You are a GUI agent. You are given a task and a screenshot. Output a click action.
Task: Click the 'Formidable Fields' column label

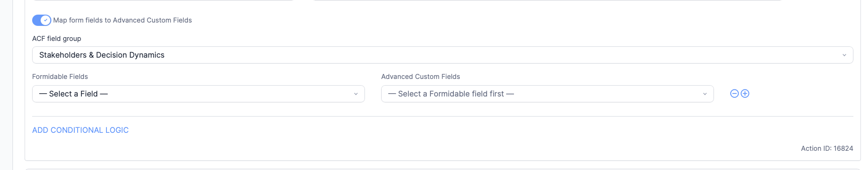click(60, 76)
